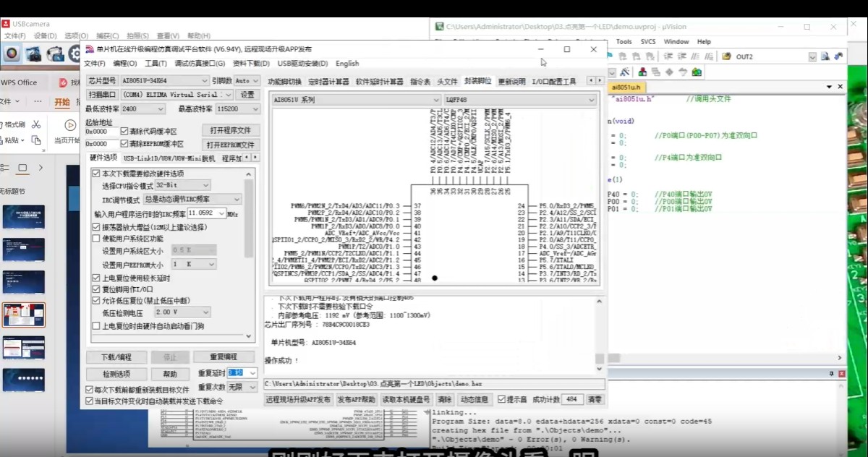Enable 上电复位时由硬件自动启动看门狗 checkbox

(96, 326)
